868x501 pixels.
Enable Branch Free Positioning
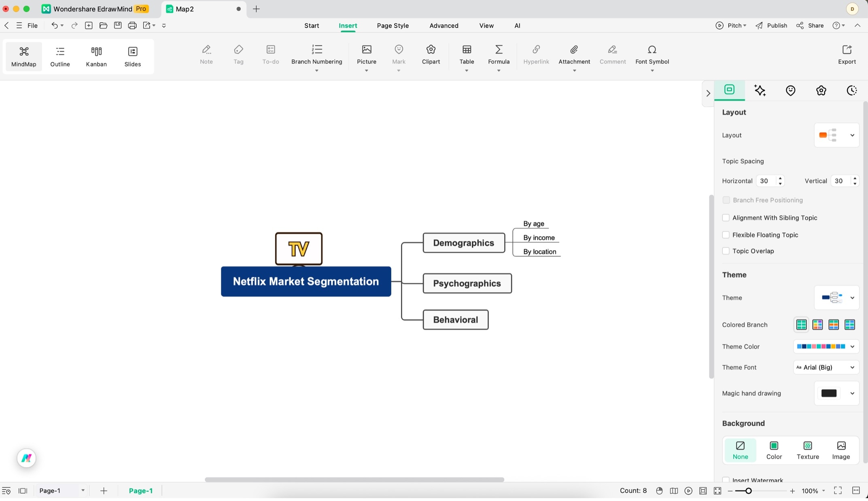pos(726,200)
